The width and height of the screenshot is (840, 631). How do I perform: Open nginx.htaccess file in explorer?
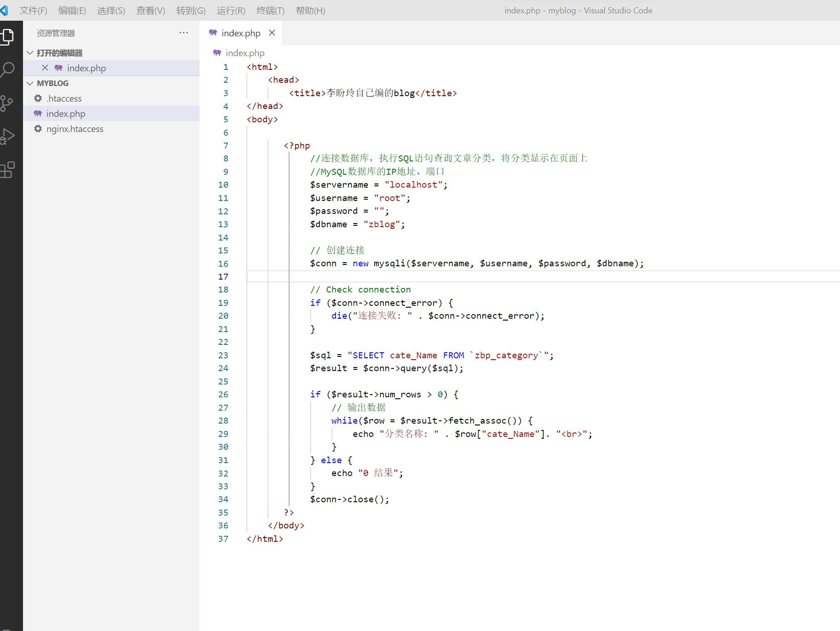(111, 128)
